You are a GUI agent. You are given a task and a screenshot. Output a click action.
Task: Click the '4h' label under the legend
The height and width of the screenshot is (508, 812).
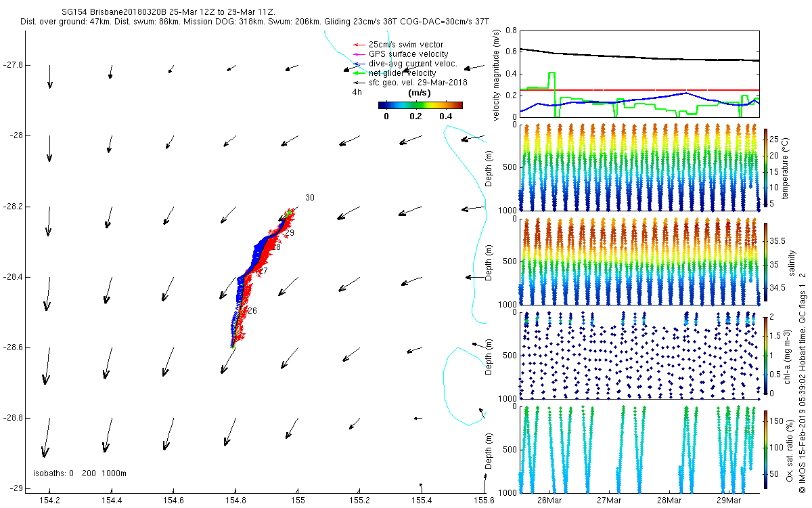pos(357,92)
